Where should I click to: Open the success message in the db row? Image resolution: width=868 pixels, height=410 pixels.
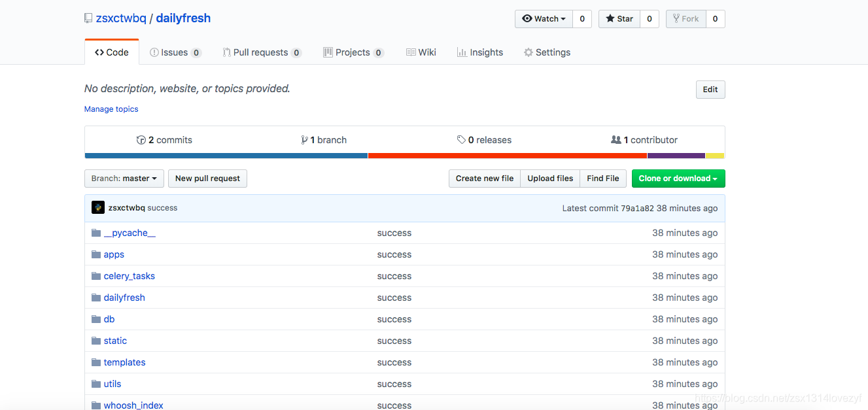coord(394,319)
